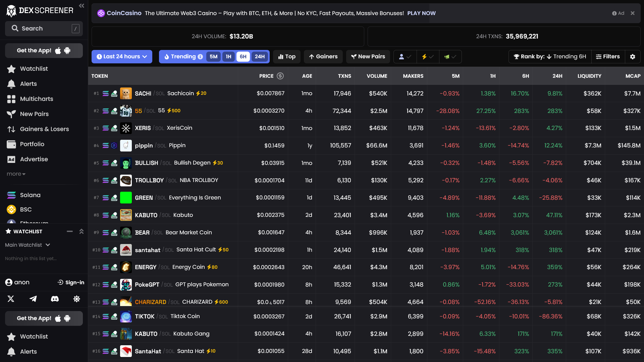Open TIKTOK Tiktok Coin row
644x362 pixels.
point(366,316)
